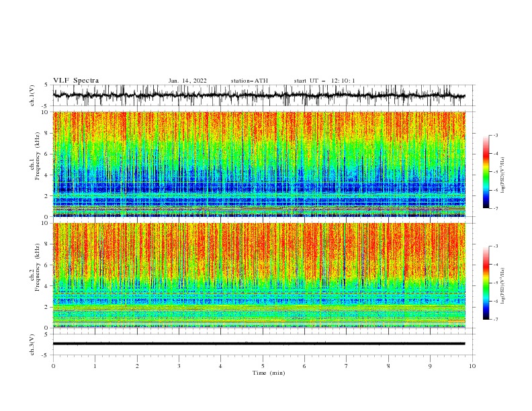
Task: Click the "10" frequency tick of ch.2 spectrogram
Action: (45, 223)
